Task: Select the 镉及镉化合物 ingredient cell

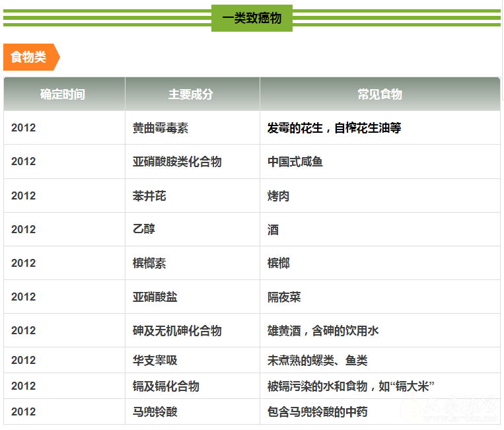Action: coord(166,386)
